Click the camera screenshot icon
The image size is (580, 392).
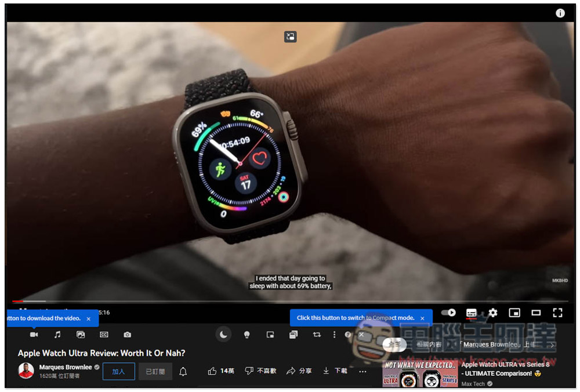[127, 335]
